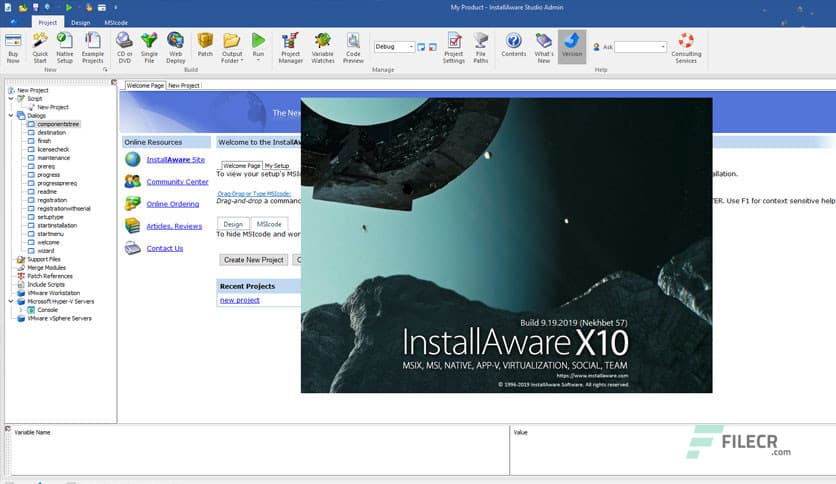
Task: Open Code Preview tool
Action: (x=353, y=47)
